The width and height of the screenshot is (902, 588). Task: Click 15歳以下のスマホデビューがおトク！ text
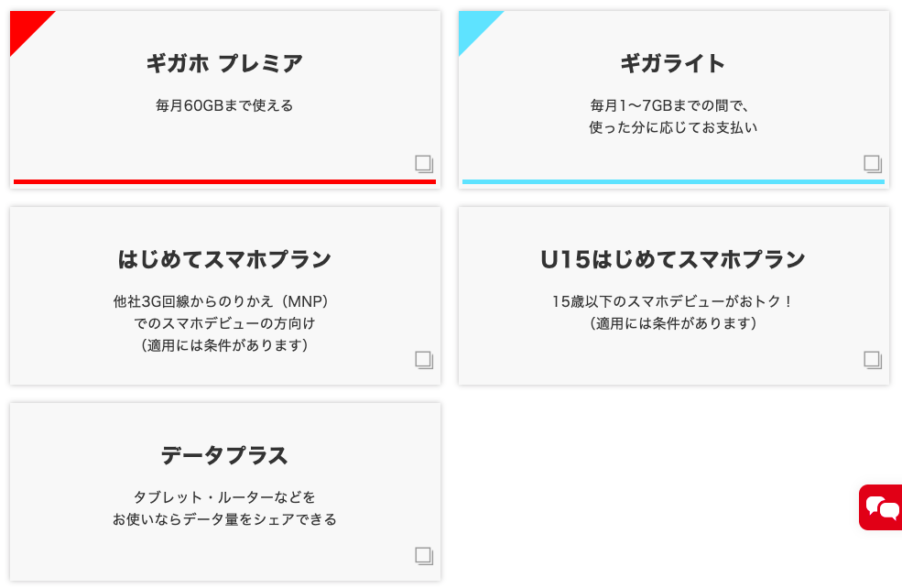673,300
